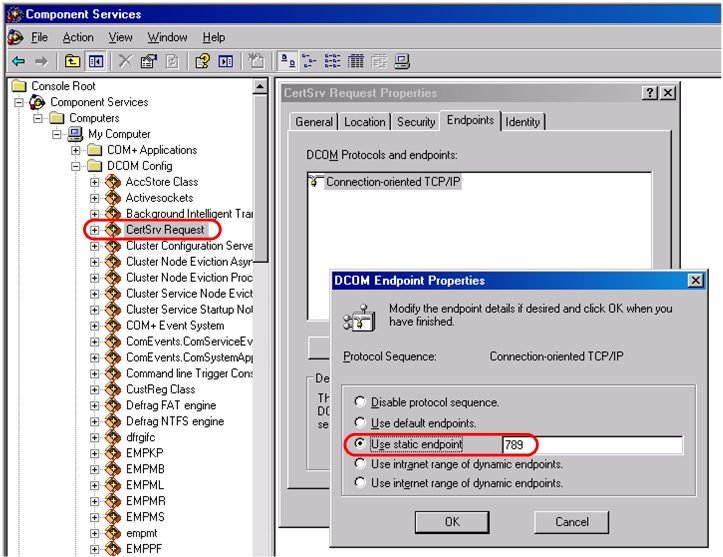Switch to Detail view in the toolbar
The height and width of the screenshot is (557, 723).
coord(356,61)
